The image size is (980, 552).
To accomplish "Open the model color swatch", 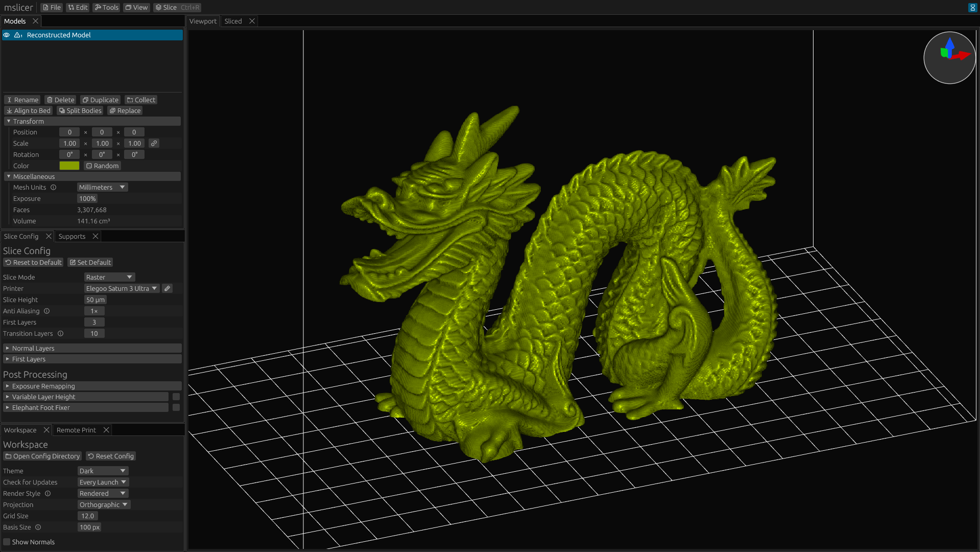I will pos(69,166).
